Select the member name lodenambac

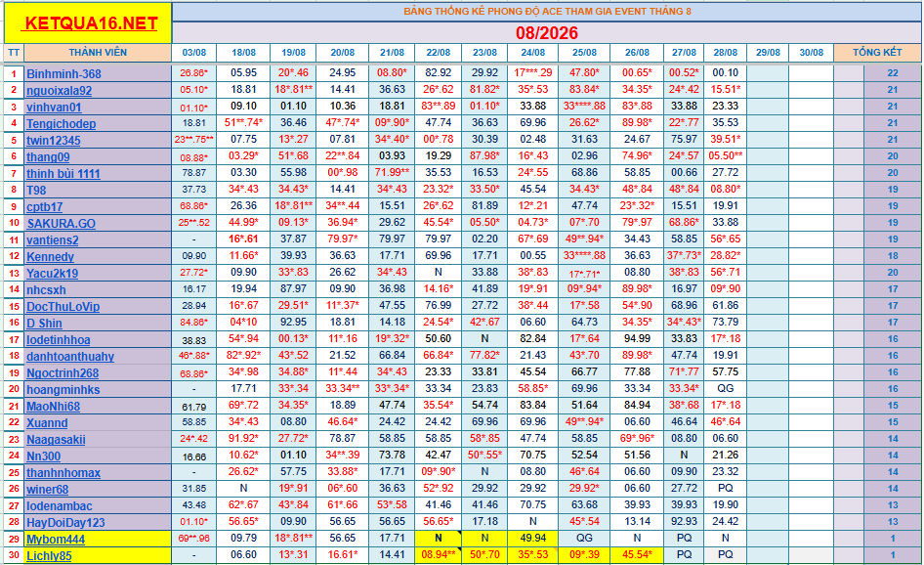point(59,505)
